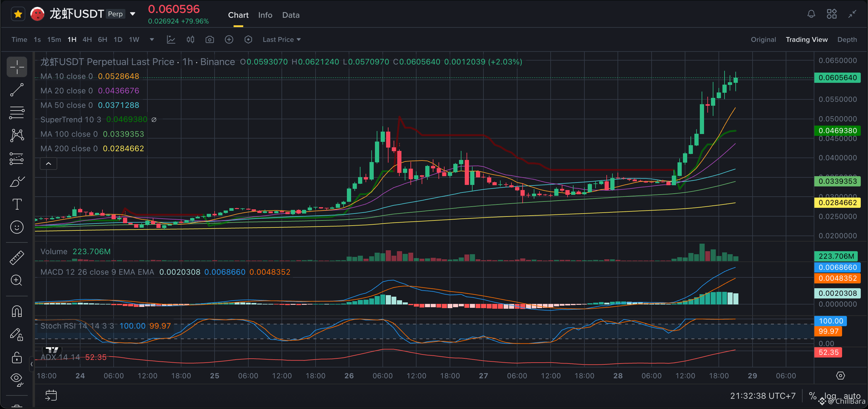868x409 pixels.
Task: Open the candlestick chart type icon
Action: point(190,40)
